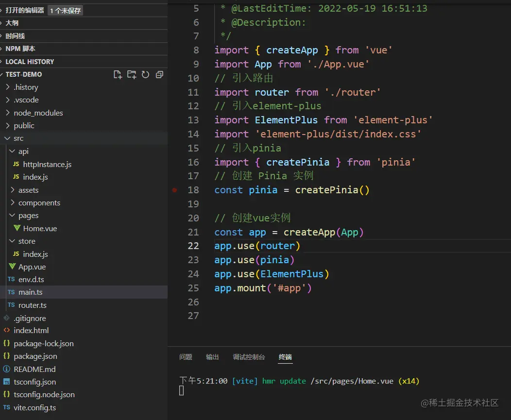Select main.ts in the explorer
Screen dimensions: 511x420
pyautogui.click(x=84, y=292)
